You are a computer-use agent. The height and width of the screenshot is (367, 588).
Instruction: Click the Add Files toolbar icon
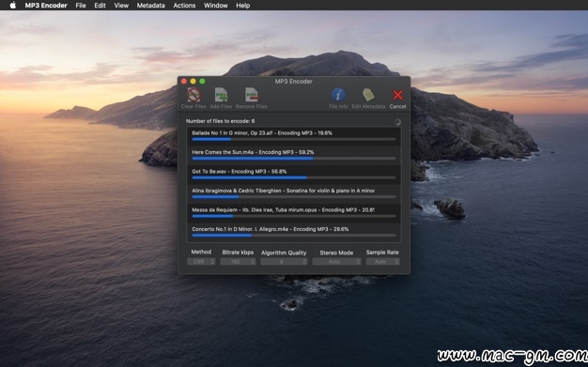tap(221, 95)
